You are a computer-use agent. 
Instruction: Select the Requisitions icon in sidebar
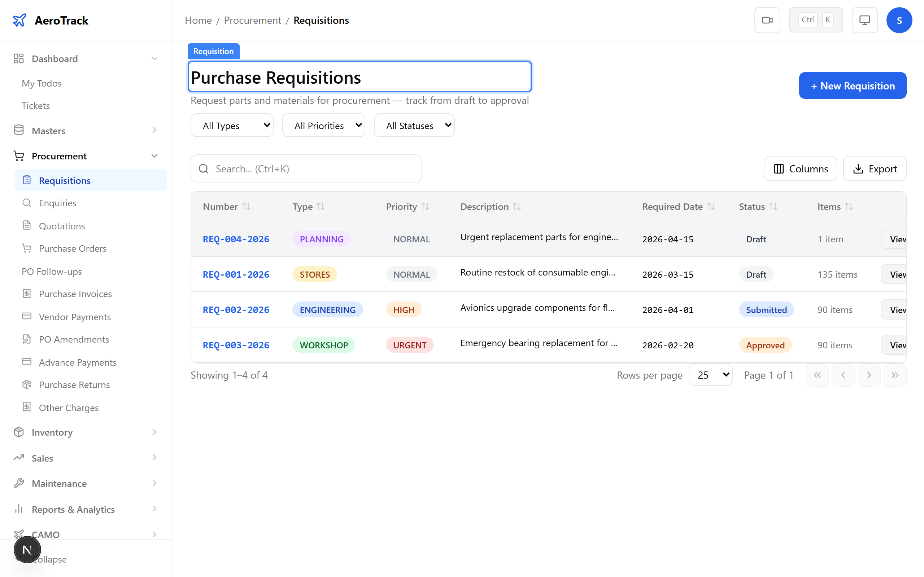[x=26, y=180]
